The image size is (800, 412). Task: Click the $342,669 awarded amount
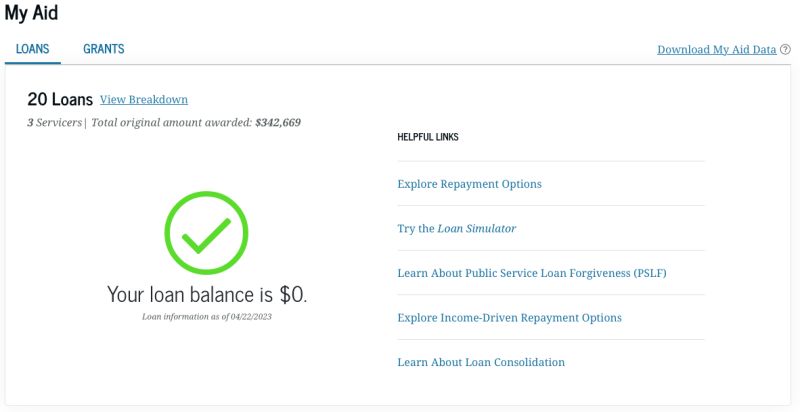point(278,123)
